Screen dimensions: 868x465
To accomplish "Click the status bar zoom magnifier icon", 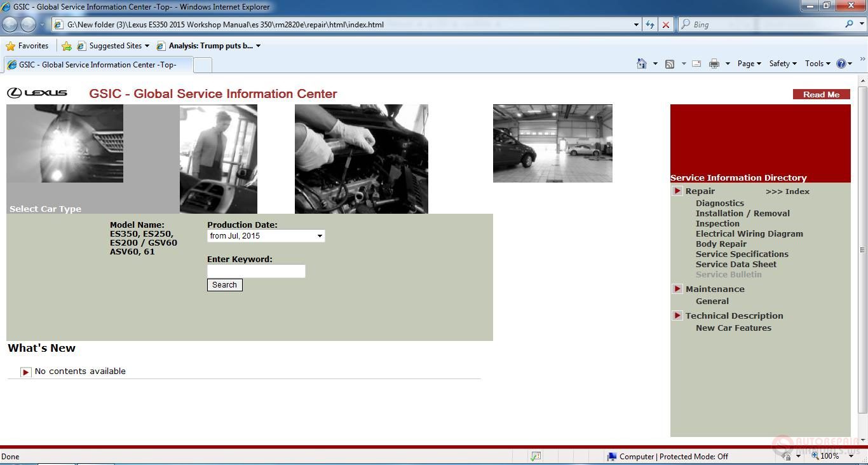I will [x=815, y=456].
